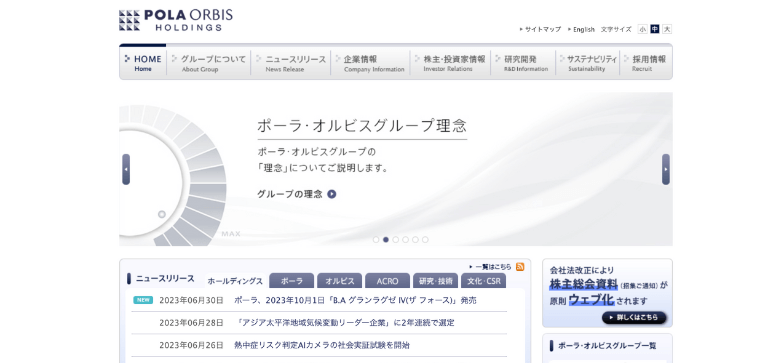Click the 2023年06月28日 news date
Image resolution: width=768 pixels, height=363 pixels.
coord(191,323)
